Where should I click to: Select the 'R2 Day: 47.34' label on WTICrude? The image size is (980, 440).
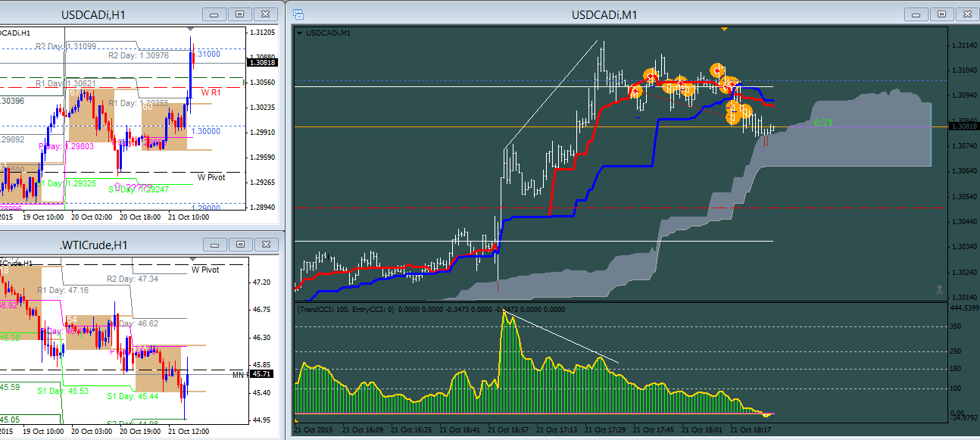[x=133, y=279]
